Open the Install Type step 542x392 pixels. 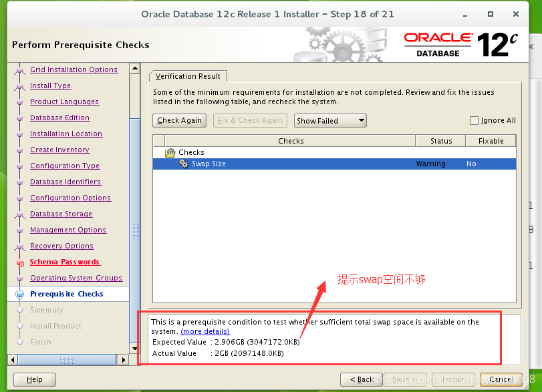[51, 85]
